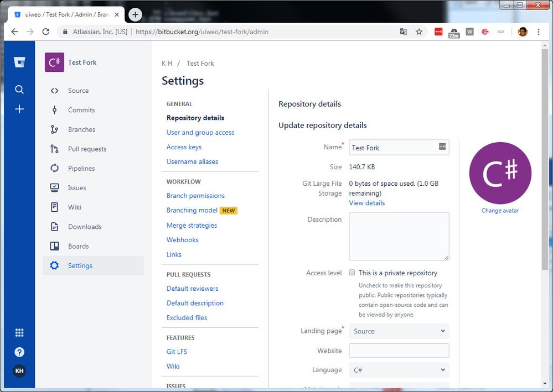The height and width of the screenshot is (392, 553).
Task: Open Git LFS feature settings
Action: click(177, 352)
